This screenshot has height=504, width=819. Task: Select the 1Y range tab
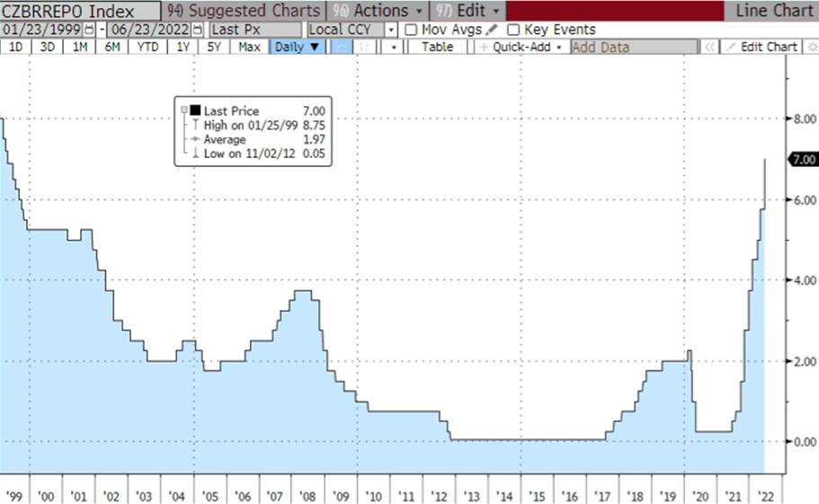coord(182,47)
